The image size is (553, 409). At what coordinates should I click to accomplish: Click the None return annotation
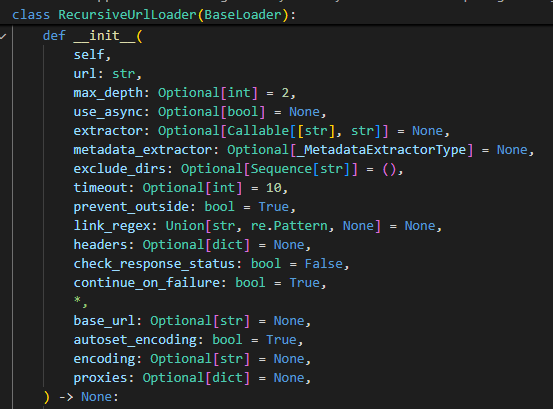pos(96,397)
